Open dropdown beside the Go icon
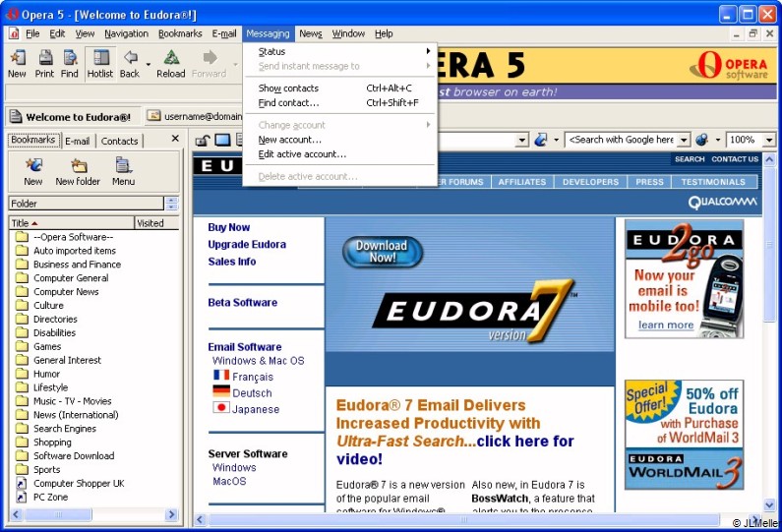The height and width of the screenshot is (532, 782). point(556,140)
